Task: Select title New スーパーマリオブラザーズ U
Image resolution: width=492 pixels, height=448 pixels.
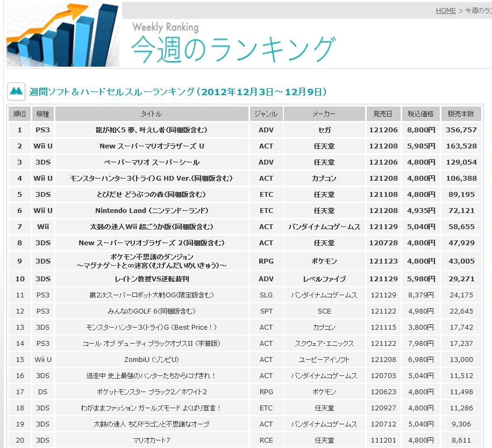Action: click(x=152, y=146)
